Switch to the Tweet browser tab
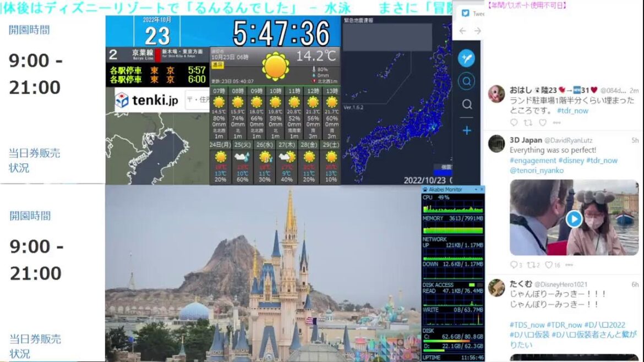Image resolution: width=644 pixels, height=362 pixels. click(479, 13)
